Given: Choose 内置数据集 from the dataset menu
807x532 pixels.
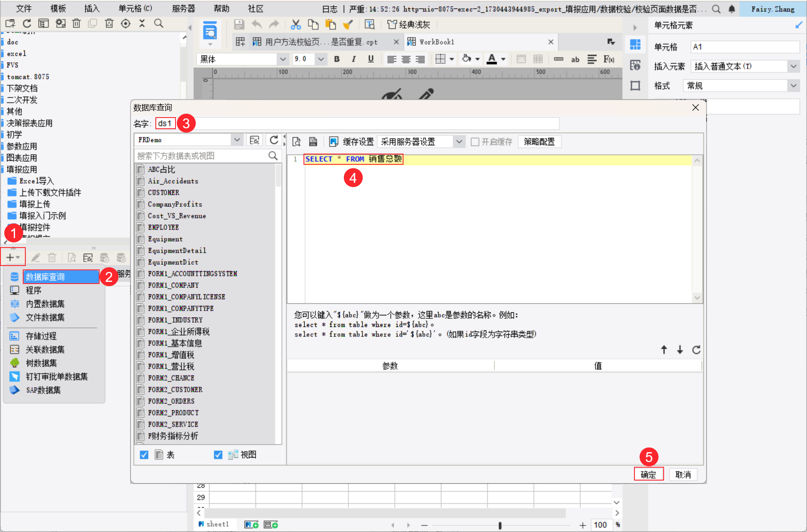Looking at the screenshot, I should click(x=45, y=304).
